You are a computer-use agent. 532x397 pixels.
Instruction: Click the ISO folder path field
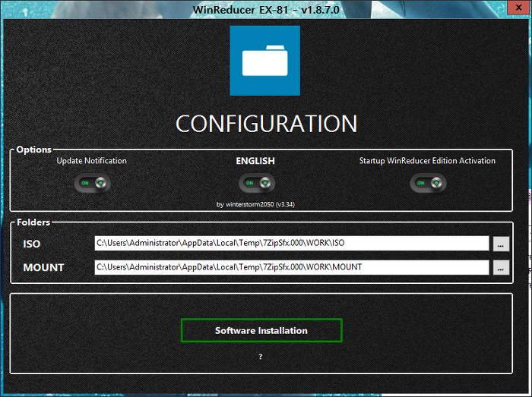(292, 243)
